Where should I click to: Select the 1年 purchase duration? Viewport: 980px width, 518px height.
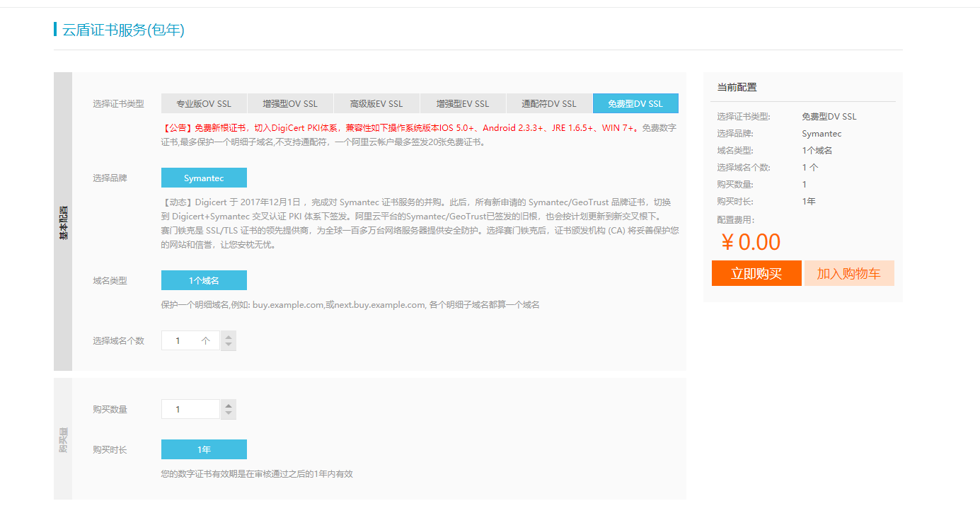[x=204, y=449]
